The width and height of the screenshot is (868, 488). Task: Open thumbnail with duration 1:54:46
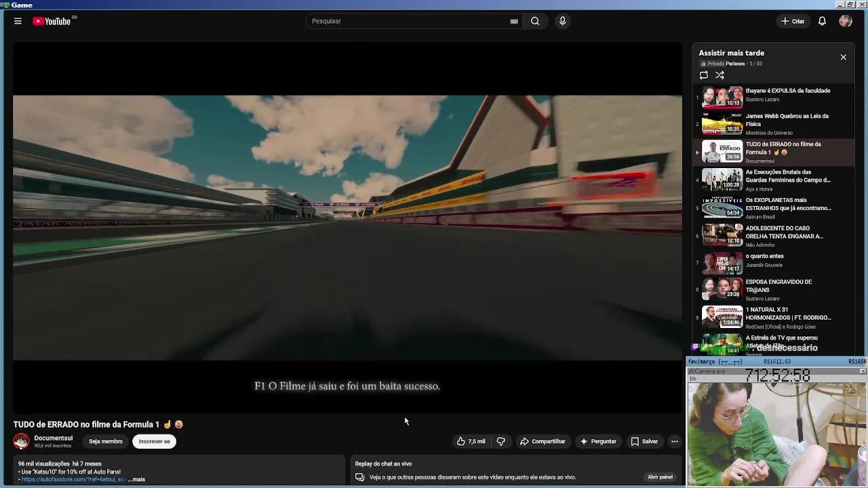point(722,317)
